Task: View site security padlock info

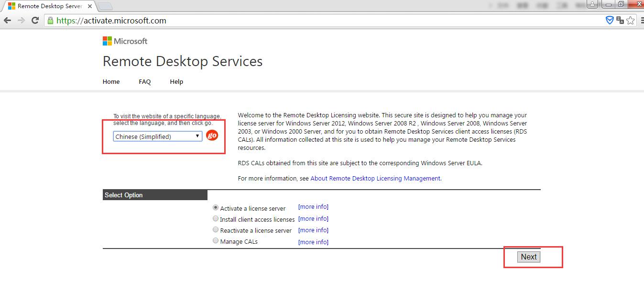Action: click(x=51, y=21)
